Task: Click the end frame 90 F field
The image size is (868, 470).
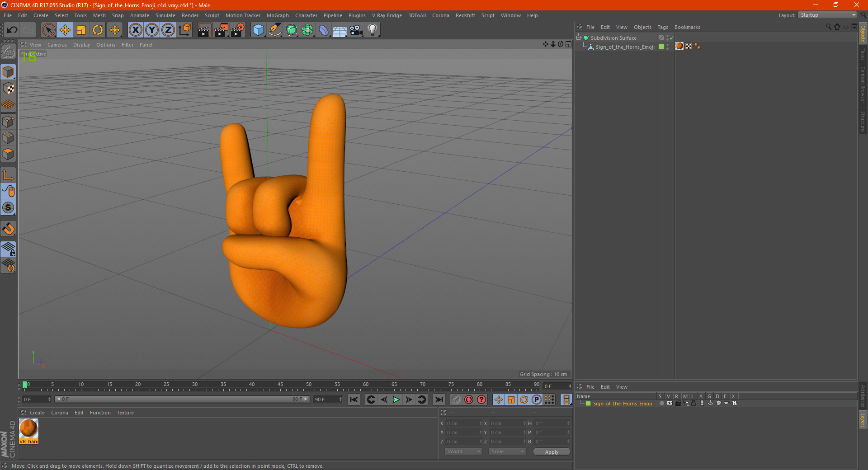Action: tap(328, 399)
